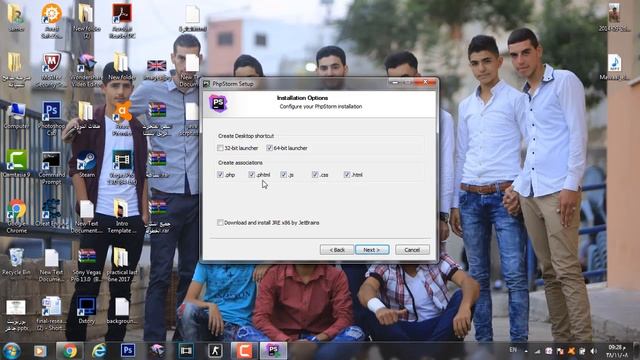Toggle the .html association checkbox

tap(347, 174)
